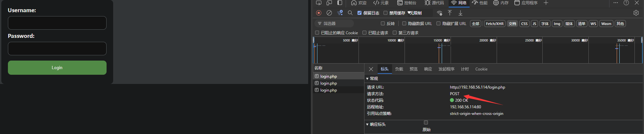Uncheck the 保留日志 checkbox

pos(359,13)
